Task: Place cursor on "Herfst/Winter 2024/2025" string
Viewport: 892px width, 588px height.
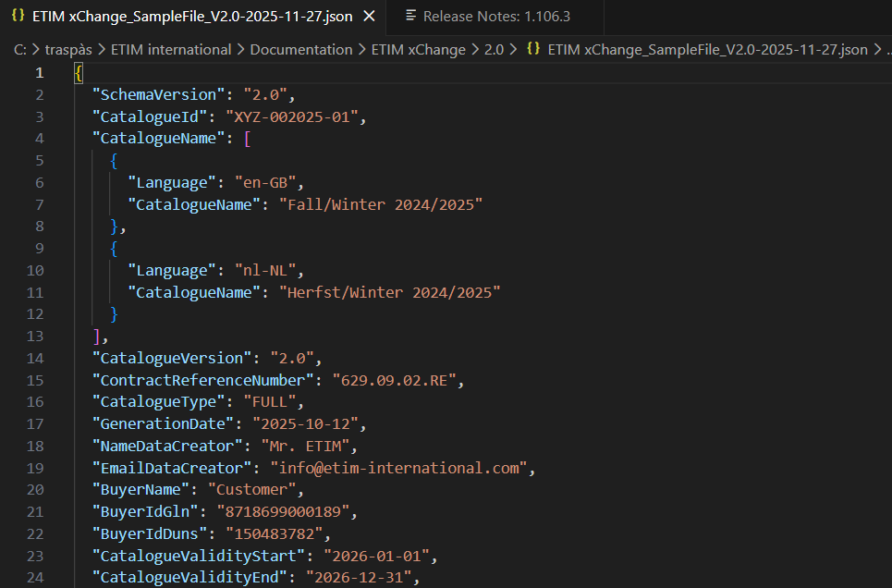Action: 389,292
